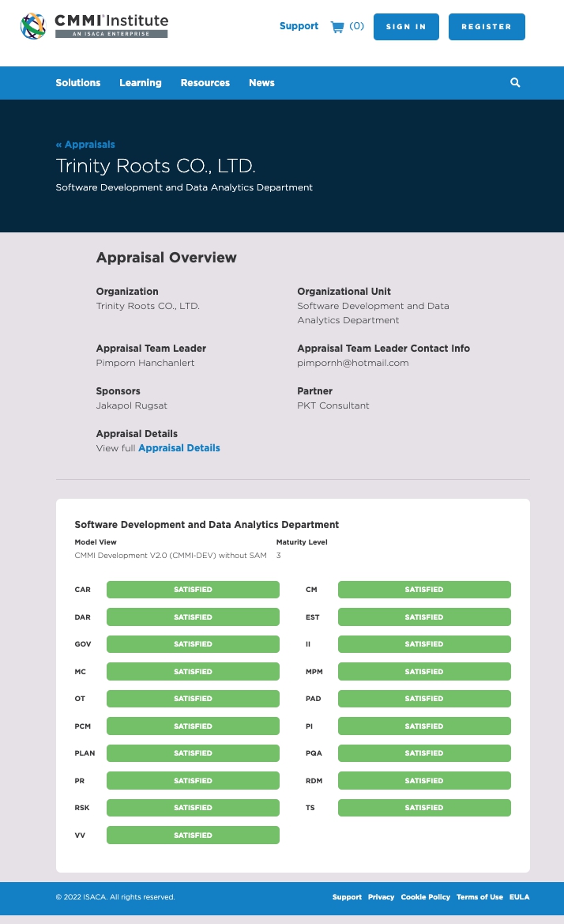Screen dimensions: 564x924
Task: Open the Support link in header
Action: click(x=299, y=26)
